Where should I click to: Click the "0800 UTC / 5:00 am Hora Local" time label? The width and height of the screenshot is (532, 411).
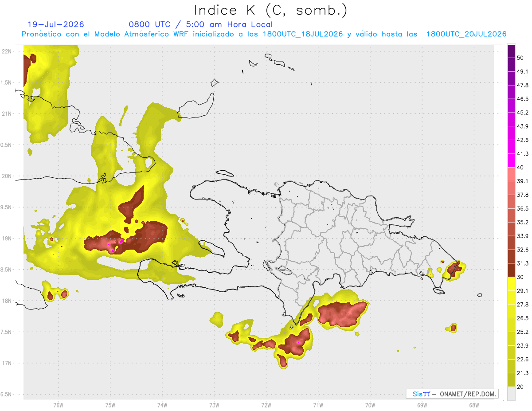pos(200,24)
